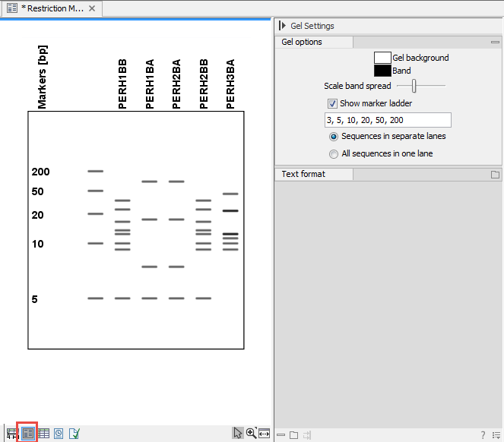Collapse the Gel Settings side panel
The image size is (504, 442).
283,26
